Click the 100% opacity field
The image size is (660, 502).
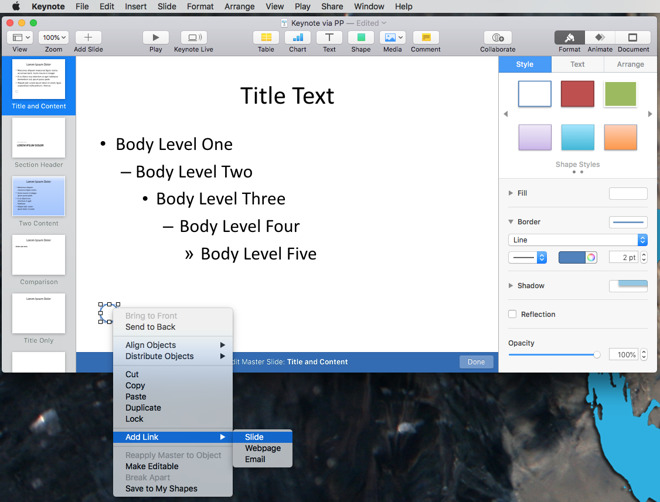tap(624, 355)
